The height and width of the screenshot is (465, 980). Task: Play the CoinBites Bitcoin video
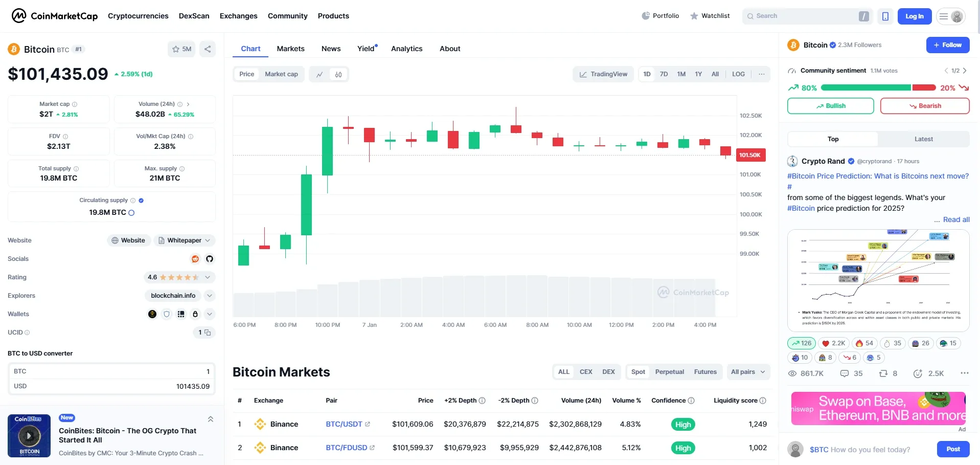[29, 436]
